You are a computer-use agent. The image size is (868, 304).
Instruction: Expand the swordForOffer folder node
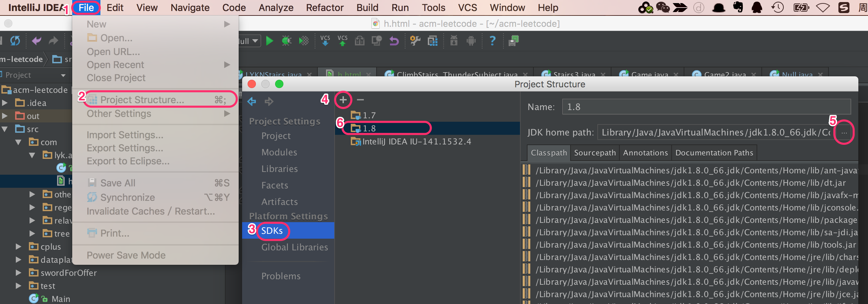tap(19, 273)
